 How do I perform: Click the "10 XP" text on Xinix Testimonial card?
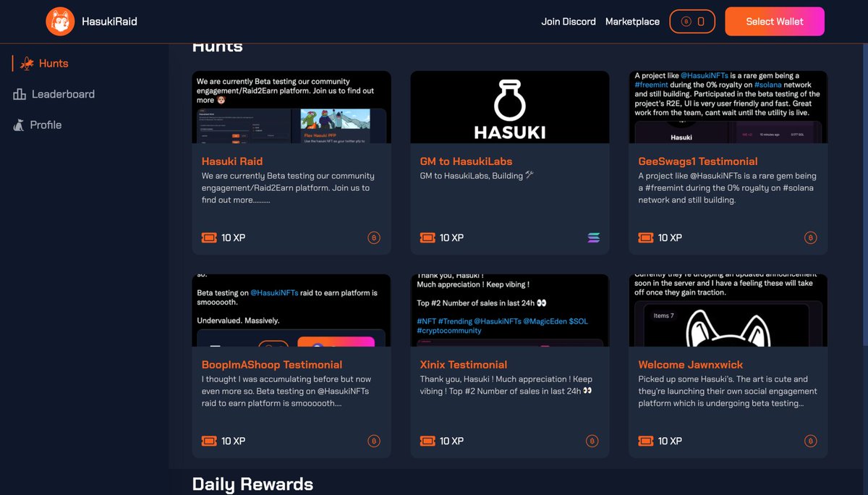tap(452, 441)
